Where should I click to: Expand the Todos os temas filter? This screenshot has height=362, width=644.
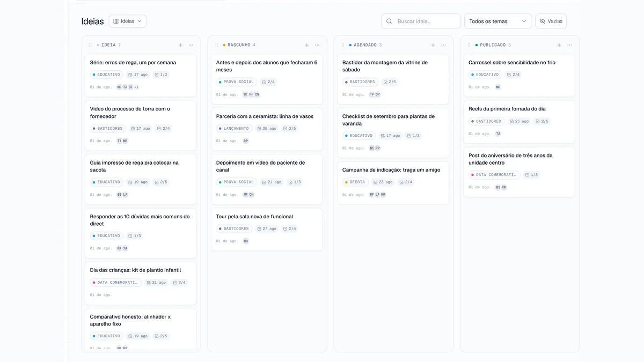498,21
